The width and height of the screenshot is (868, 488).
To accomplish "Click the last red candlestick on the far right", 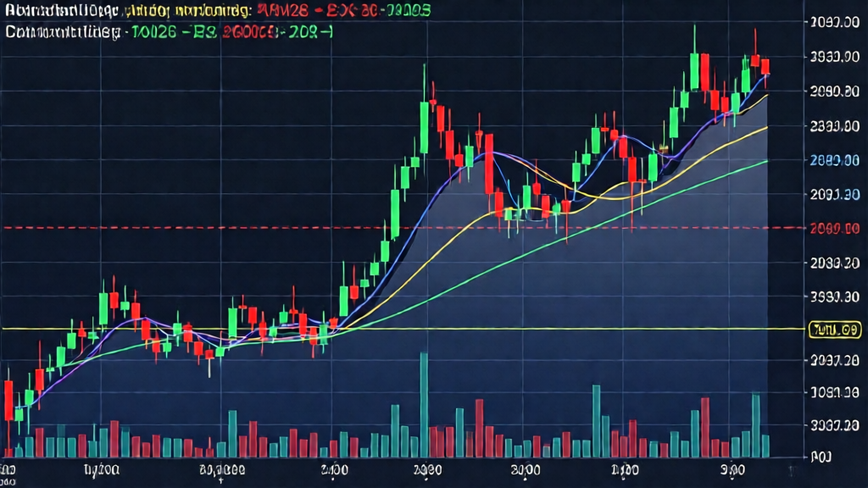I will (765, 67).
